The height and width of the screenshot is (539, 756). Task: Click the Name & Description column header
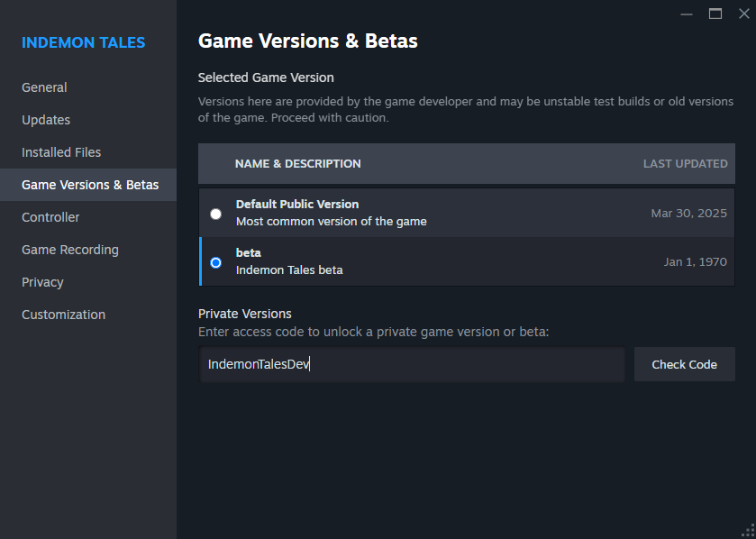tap(297, 164)
